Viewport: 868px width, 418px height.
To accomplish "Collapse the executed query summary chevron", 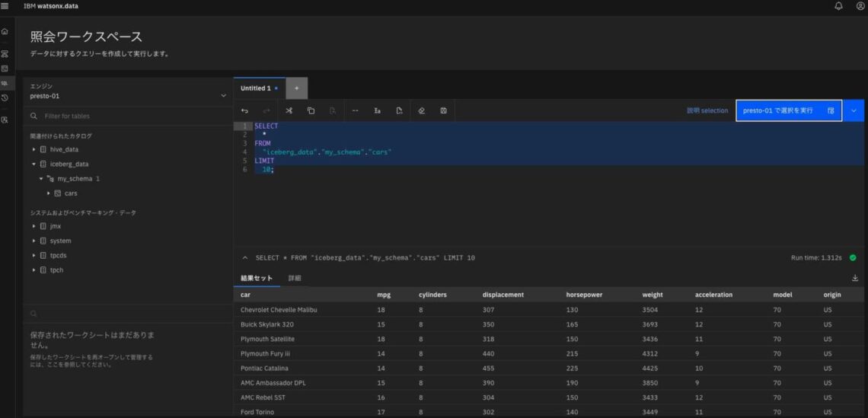I will click(245, 258).
